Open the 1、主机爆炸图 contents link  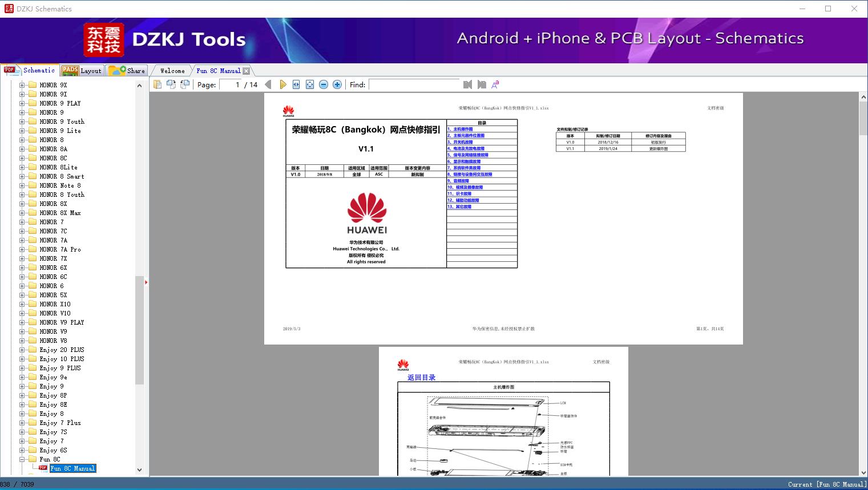point(460,129)
